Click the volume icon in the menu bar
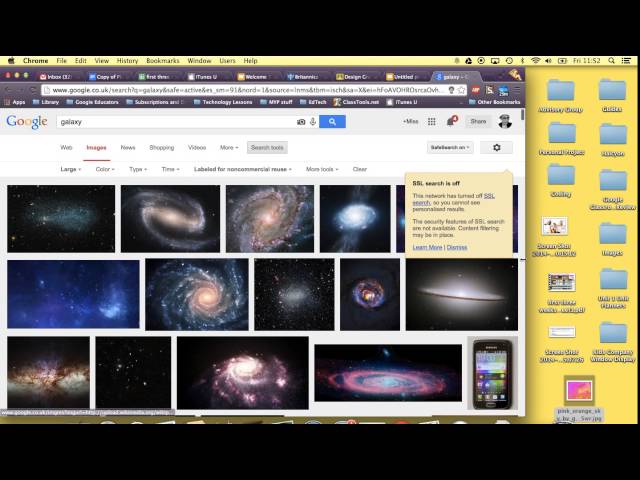The width and height of the screenshot is (640, 480). tap(548, 60)
